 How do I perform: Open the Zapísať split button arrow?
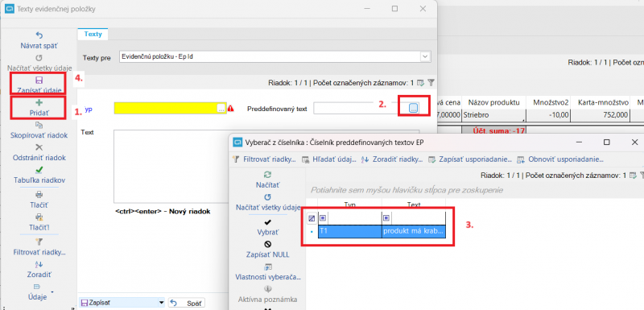161,303
